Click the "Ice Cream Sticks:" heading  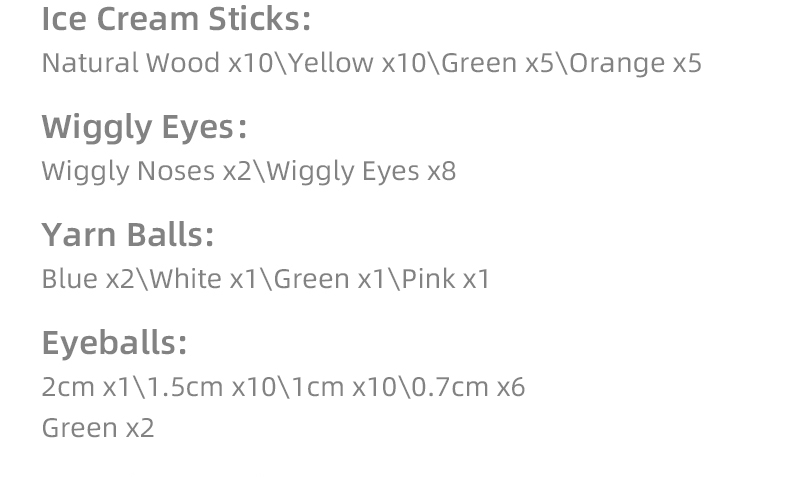coord(176,19)
